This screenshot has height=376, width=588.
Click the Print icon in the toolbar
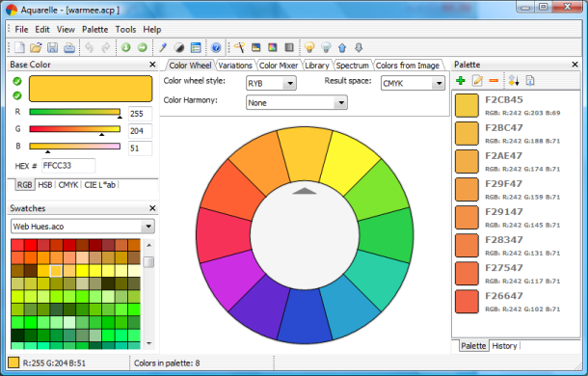[x=69, y=47]
